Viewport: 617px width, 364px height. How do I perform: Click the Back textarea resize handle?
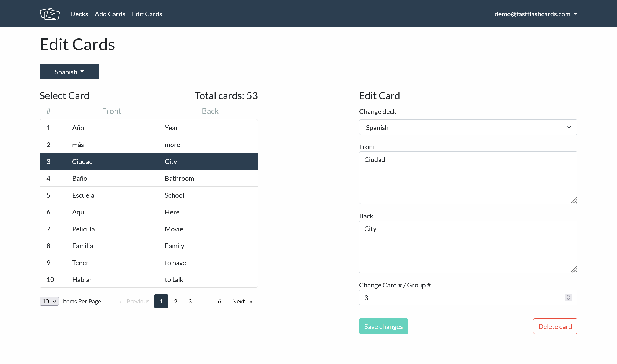click(x=574, y=269)
